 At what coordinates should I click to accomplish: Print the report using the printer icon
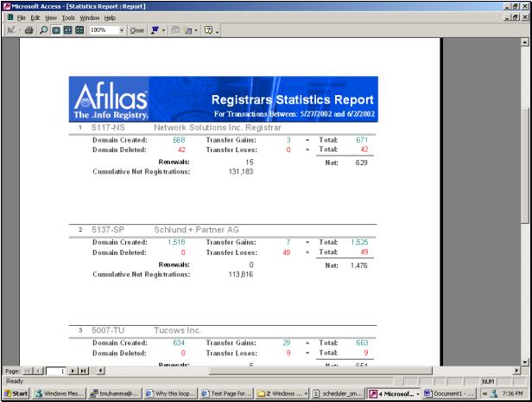coord(29,30)
